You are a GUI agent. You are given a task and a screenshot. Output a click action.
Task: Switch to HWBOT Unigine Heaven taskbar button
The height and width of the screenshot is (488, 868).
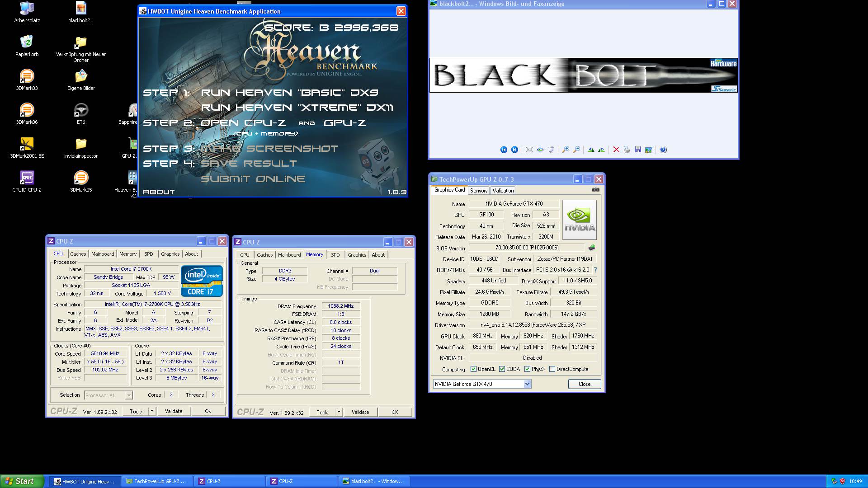pos(85,481)
